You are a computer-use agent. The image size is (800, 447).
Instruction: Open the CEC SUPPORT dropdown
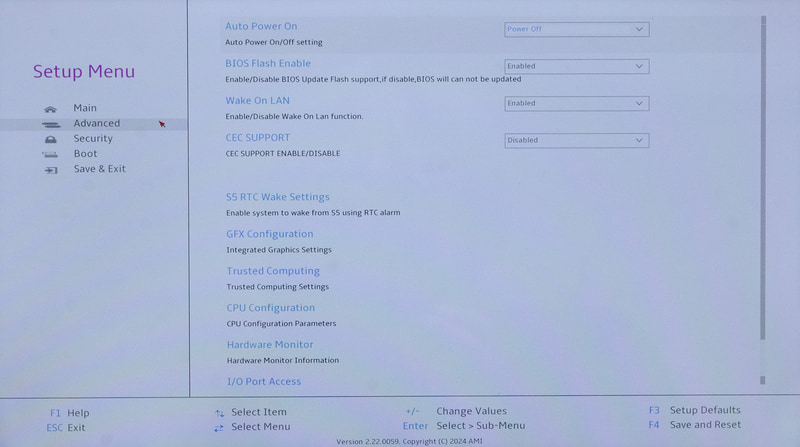pos(577,140)
